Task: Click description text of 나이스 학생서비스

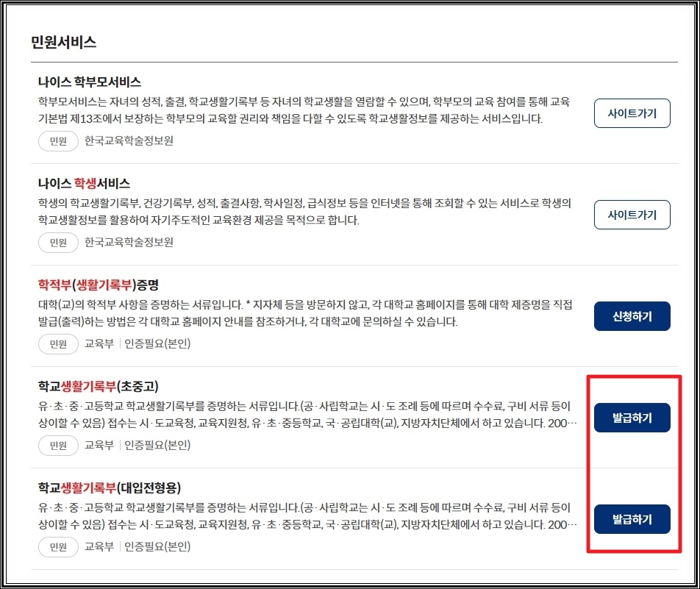Action: point(304,212)
